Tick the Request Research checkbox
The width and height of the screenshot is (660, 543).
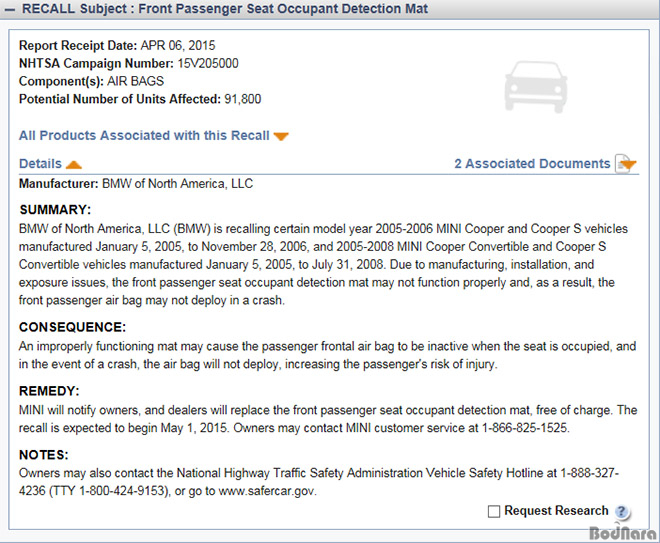494,511
